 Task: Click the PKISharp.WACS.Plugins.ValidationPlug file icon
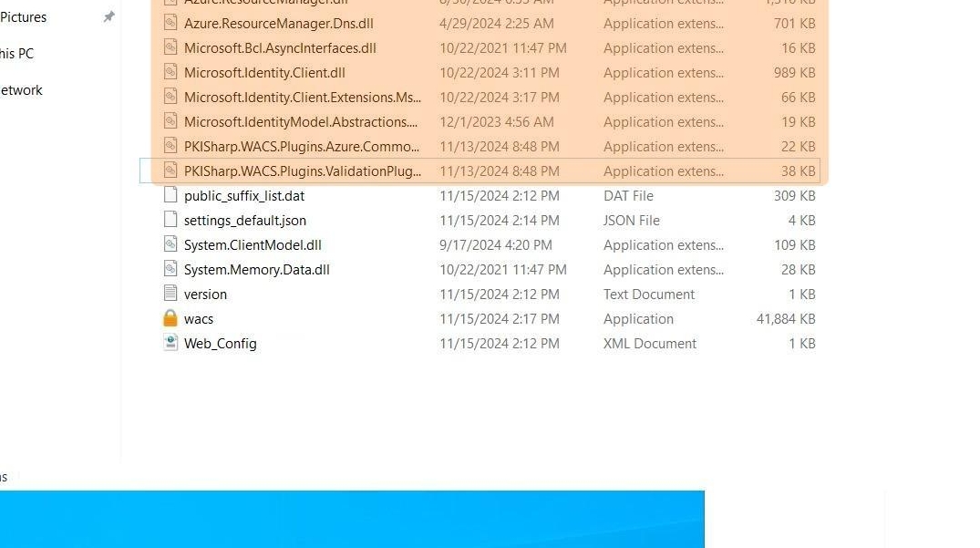[170, 170]
